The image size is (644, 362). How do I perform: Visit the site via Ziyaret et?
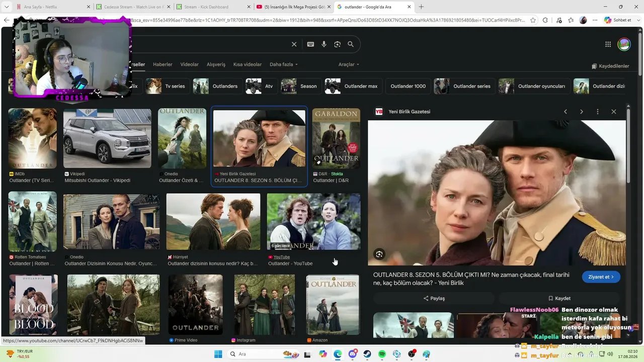(x=601, y=277)
